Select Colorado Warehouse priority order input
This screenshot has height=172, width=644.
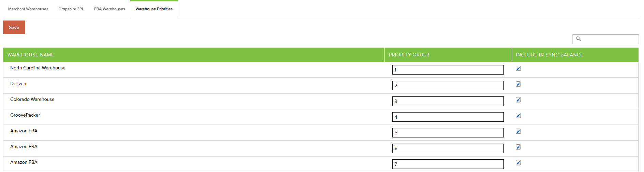pos(448,101)
